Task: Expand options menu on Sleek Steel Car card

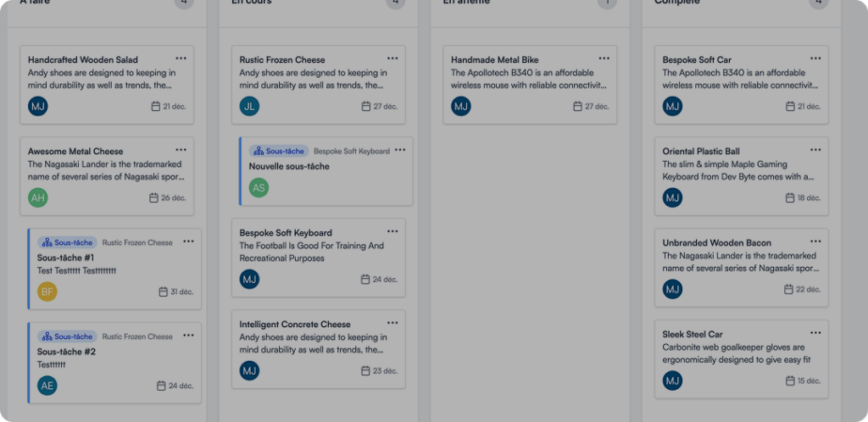Action: (x=815, y=333)
